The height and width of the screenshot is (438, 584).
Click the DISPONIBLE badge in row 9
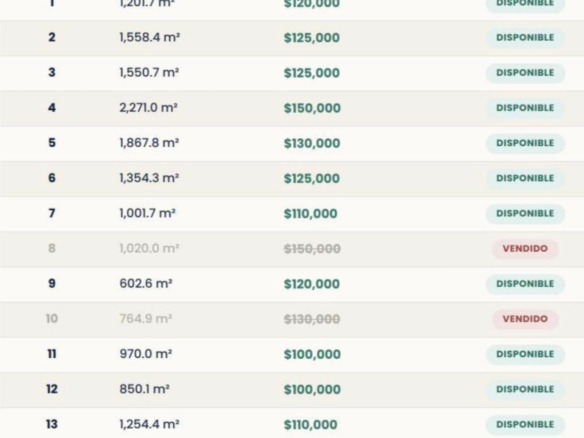[x=525, y=284]
